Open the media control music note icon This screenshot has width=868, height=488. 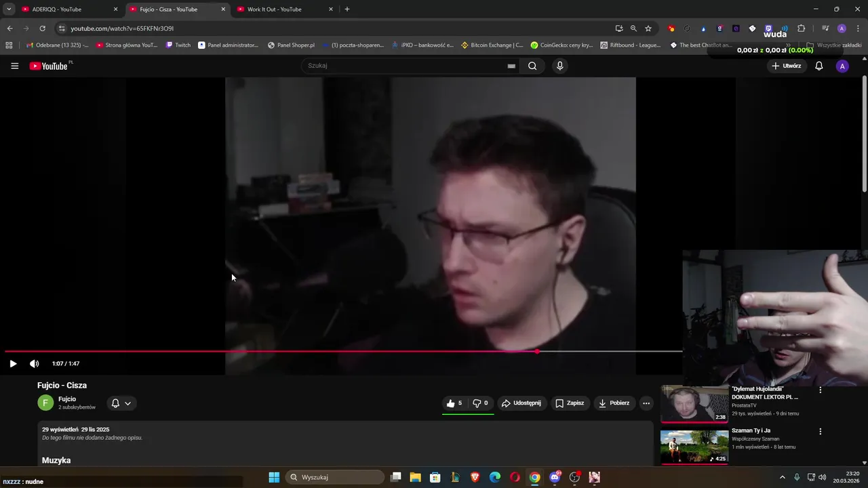point(825,28)
